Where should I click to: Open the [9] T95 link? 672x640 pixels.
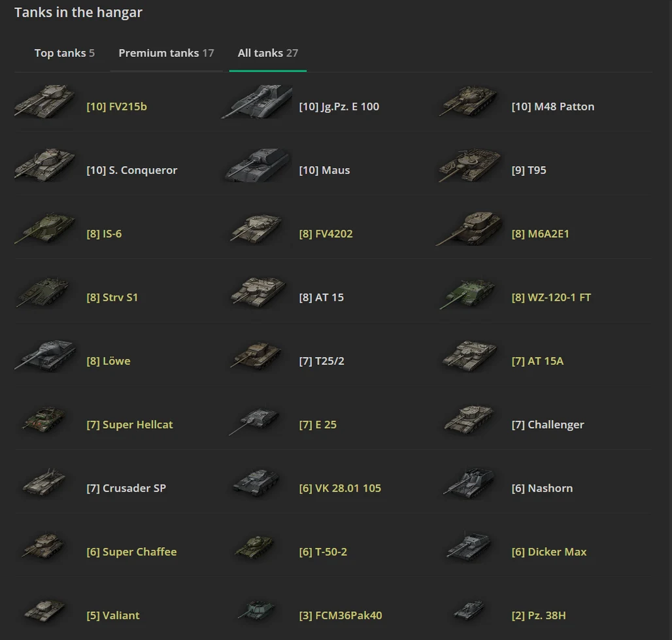point(529,170)
